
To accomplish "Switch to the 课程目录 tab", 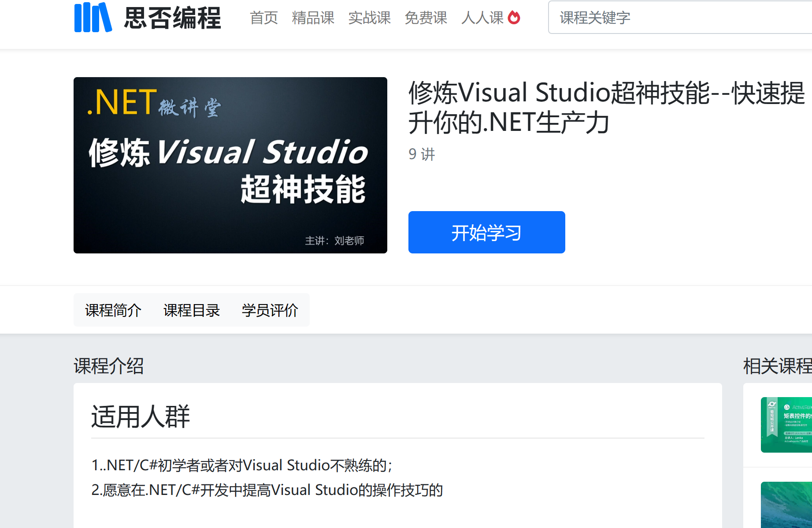I will click(x=192, y=310).
